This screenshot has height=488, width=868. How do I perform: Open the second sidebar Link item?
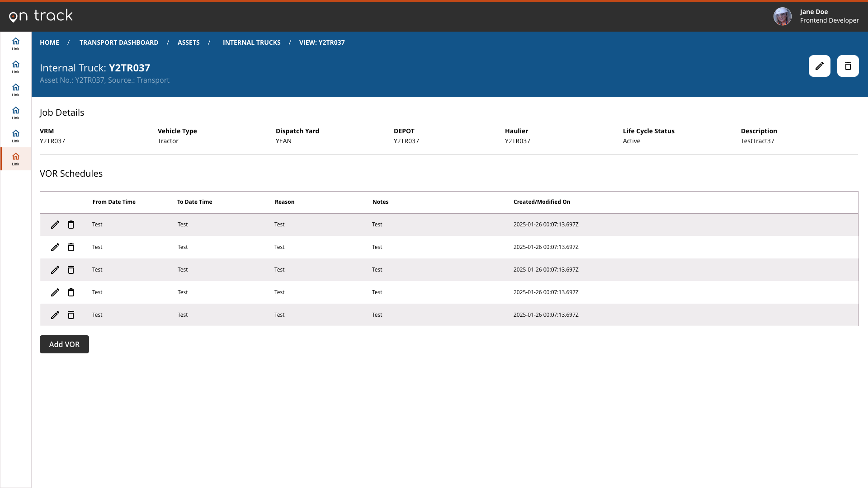pyautogui.click(x=15, y=66)
